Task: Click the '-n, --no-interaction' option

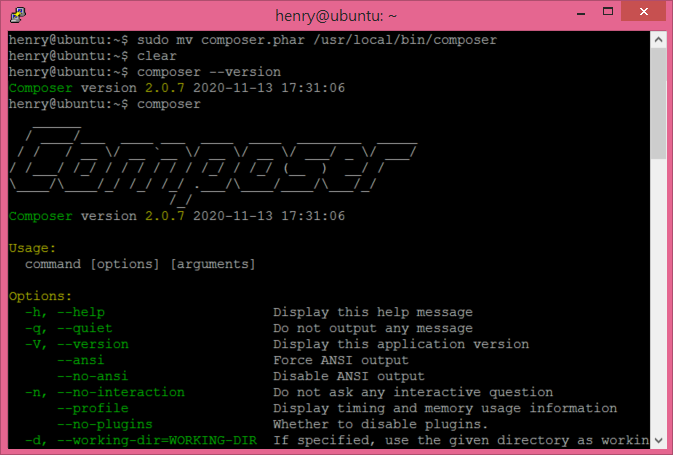Action: click(x=105, y=392)
